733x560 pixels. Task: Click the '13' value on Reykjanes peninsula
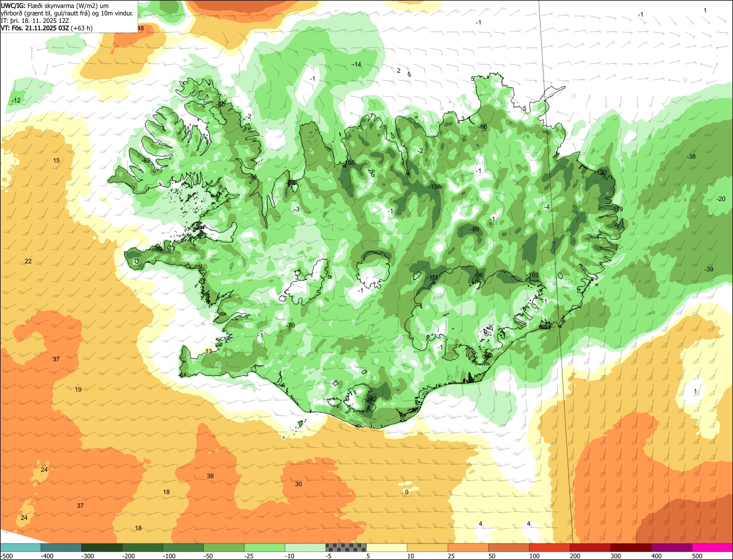click(x=208, y=351)
